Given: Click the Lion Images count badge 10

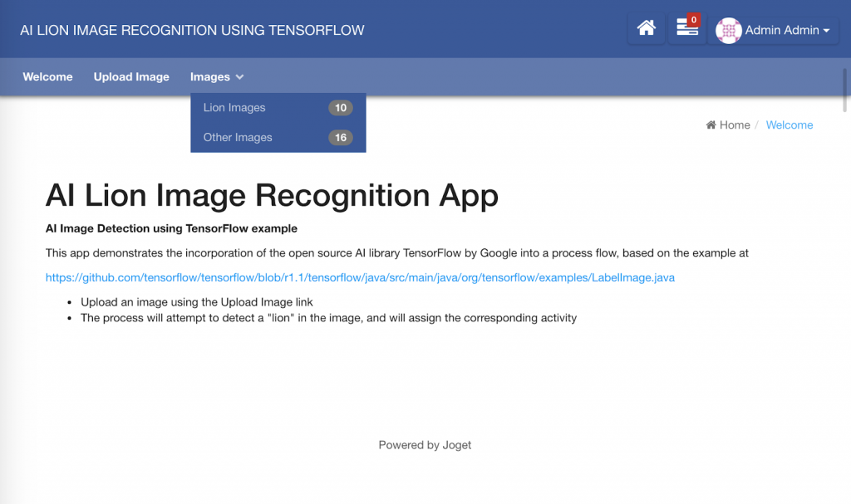Looking at the screenshot, I should (x=340, y=107).
